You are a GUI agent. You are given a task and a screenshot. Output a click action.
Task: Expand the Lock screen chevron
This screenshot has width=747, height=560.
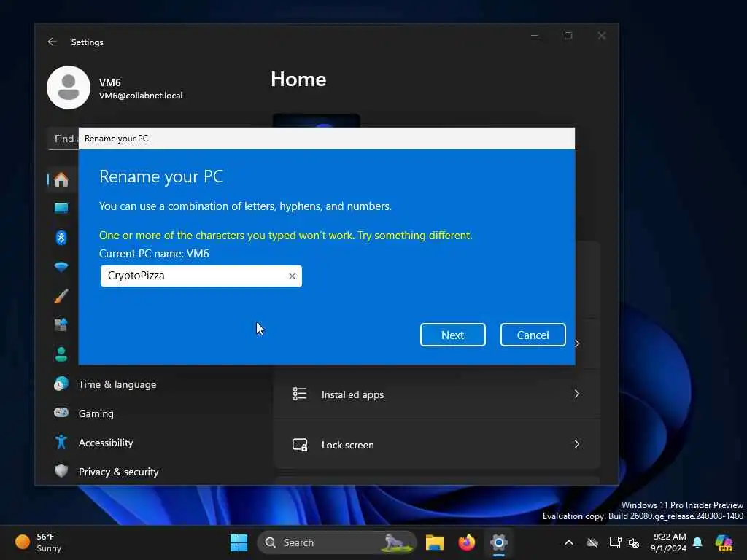pyautogui.click(x=577, y=444)
